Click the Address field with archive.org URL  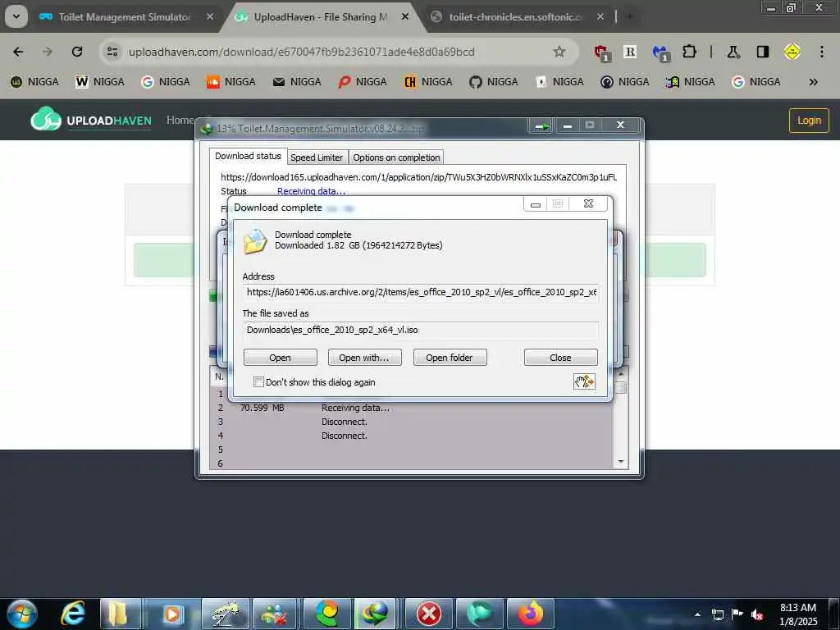(421, 292)
